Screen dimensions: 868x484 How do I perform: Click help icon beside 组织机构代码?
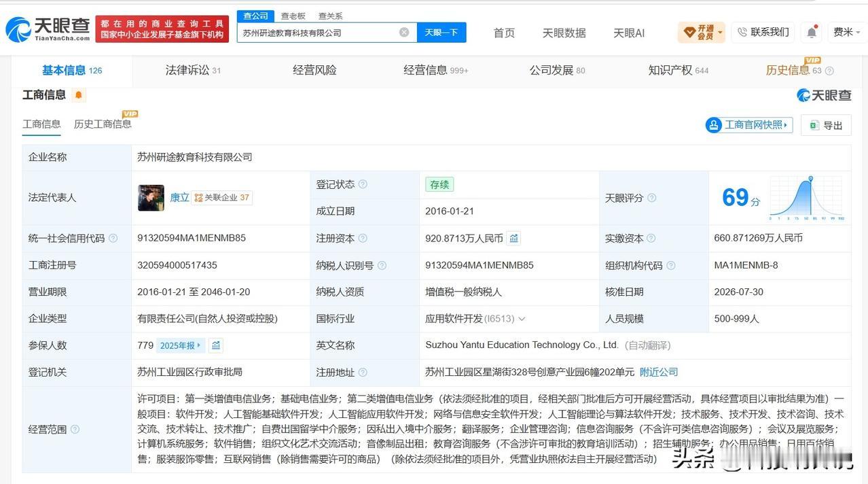tap(671, 265)
